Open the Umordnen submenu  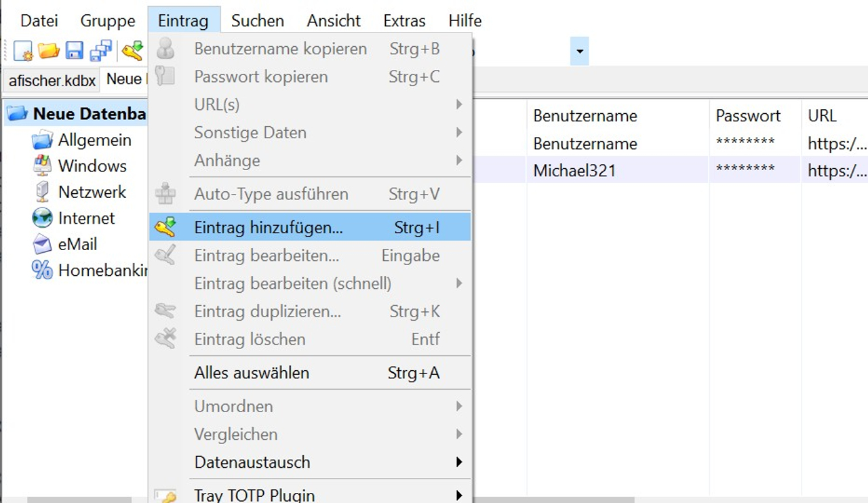pyautogui.click(x=459, y=406)
